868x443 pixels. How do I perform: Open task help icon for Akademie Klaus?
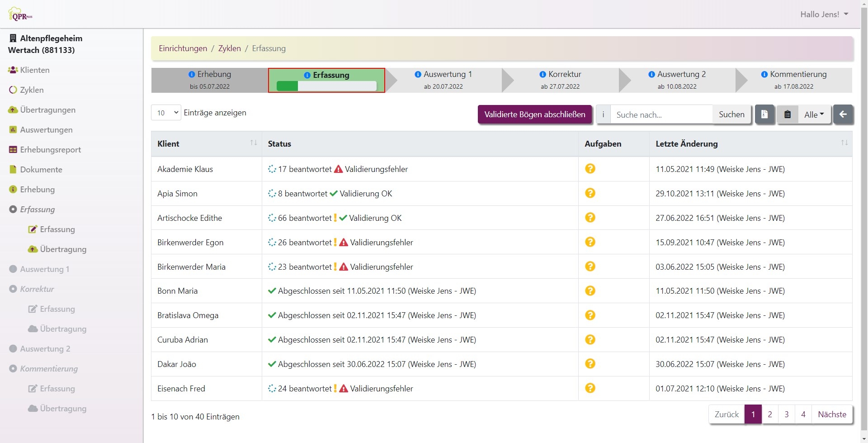590,169
